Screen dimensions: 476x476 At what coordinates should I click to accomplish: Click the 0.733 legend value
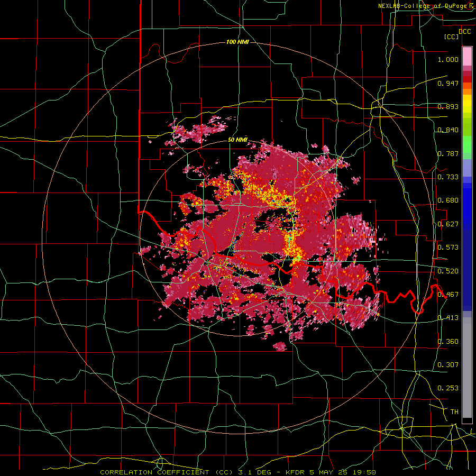click(x=448, y=177)
